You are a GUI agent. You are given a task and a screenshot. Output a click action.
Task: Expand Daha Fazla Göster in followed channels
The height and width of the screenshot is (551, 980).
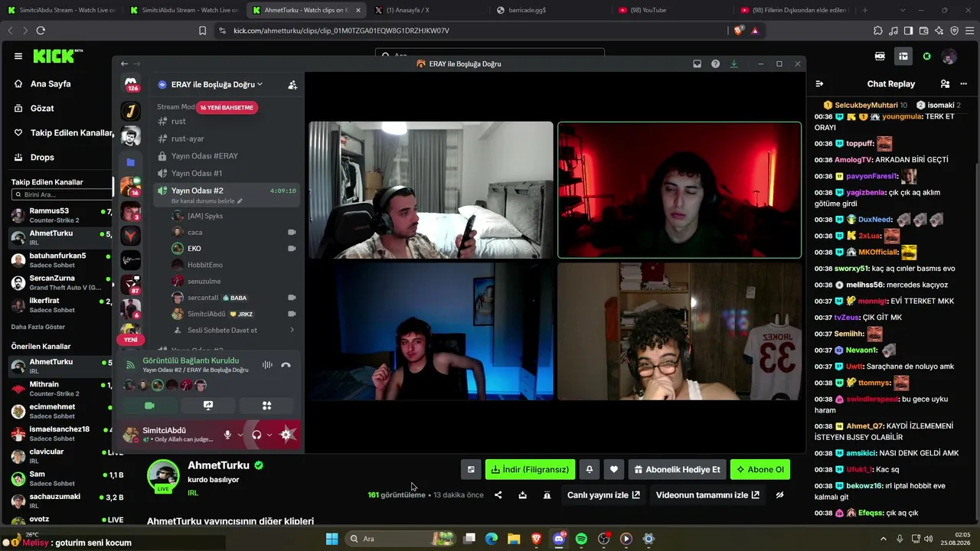(38, 327)
